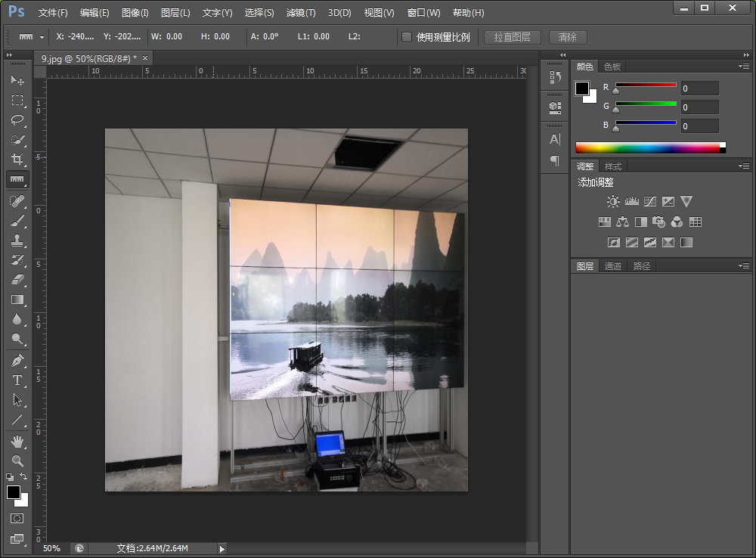Open the ruler tool options dropdown

click(x=42, y=36)
